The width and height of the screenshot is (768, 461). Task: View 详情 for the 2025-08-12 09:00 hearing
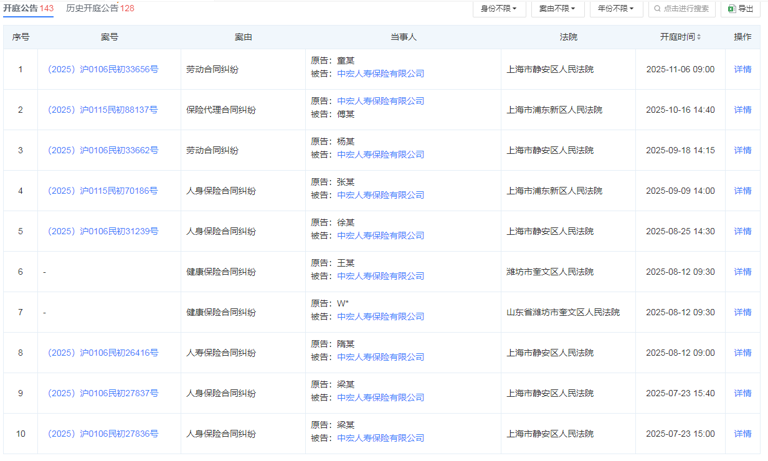[743, 353]
